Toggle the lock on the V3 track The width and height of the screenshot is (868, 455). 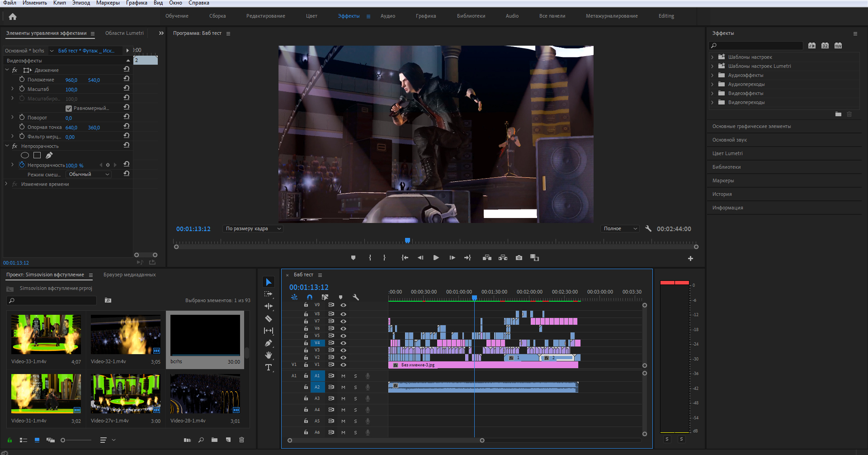click(306, 350)
